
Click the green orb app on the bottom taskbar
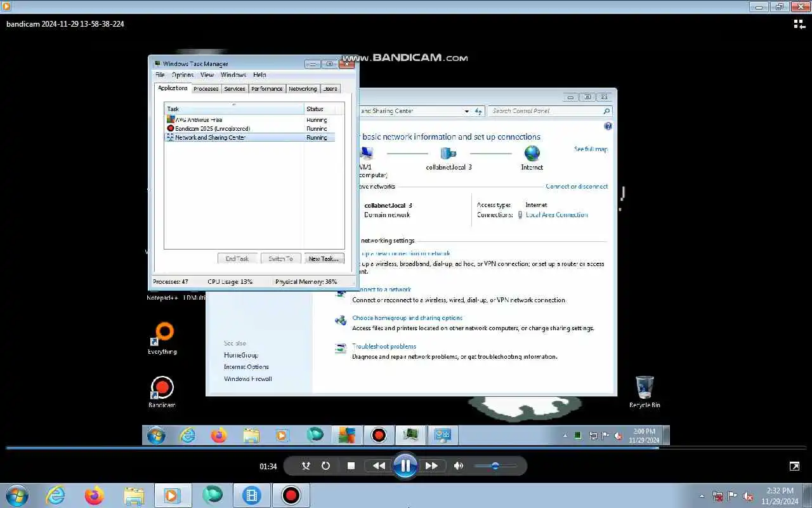point(212,495)
